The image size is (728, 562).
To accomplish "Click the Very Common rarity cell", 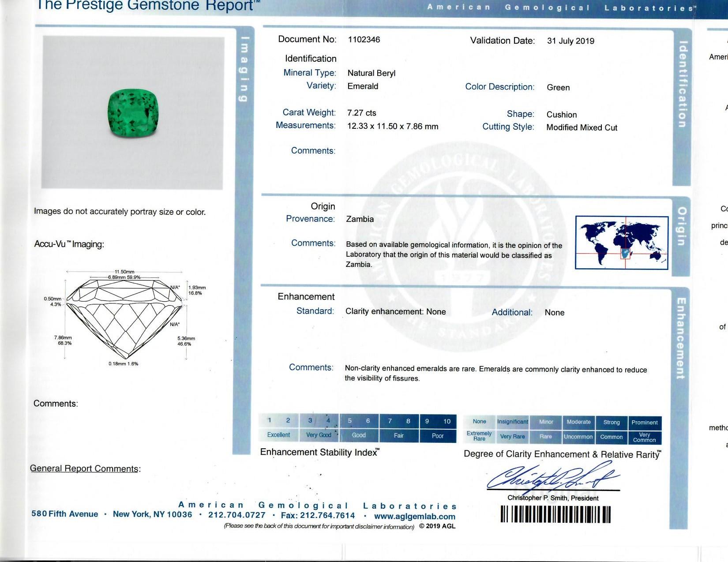I will pyautogui.click(x=645, y=437).
